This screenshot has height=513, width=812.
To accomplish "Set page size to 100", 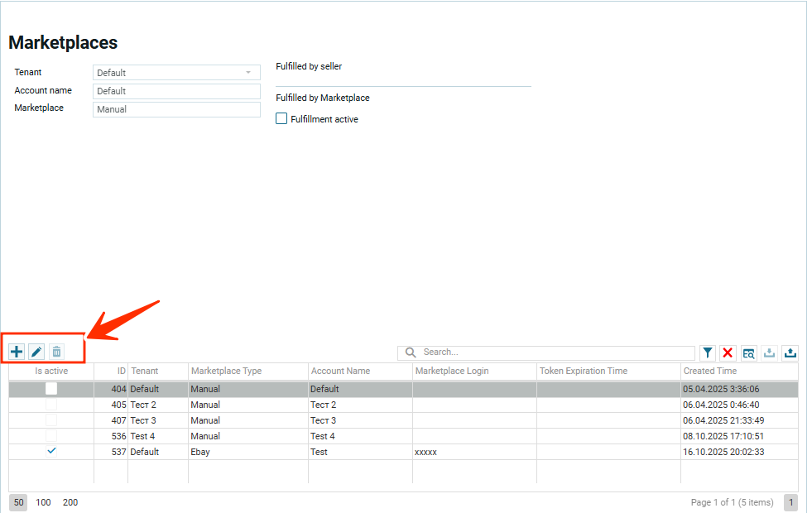I will point(43,502).
